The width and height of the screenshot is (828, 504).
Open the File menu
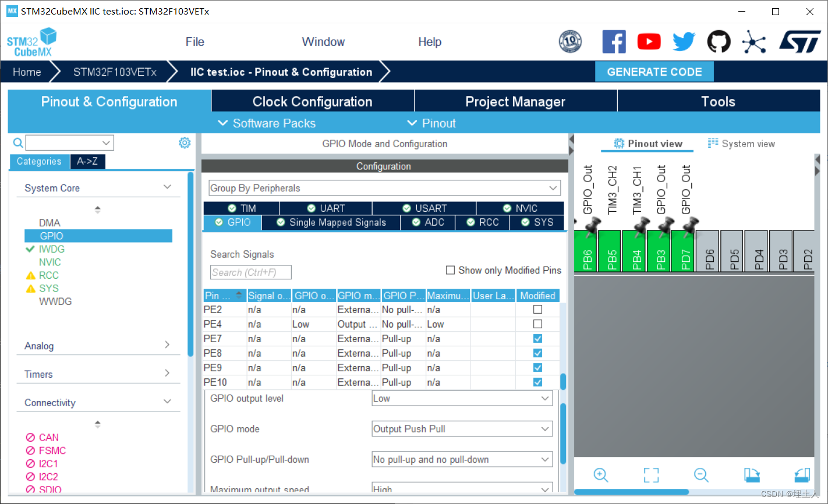[195, 42]
